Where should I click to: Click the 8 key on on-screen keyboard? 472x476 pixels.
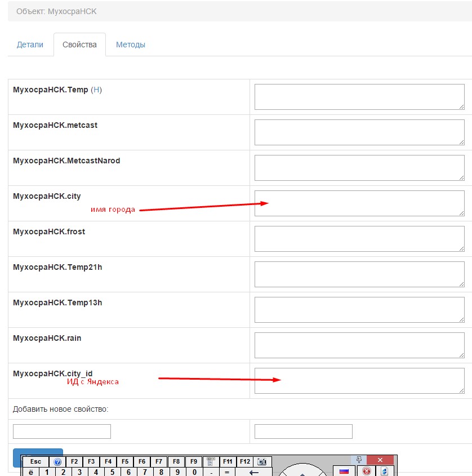(161, 473)
